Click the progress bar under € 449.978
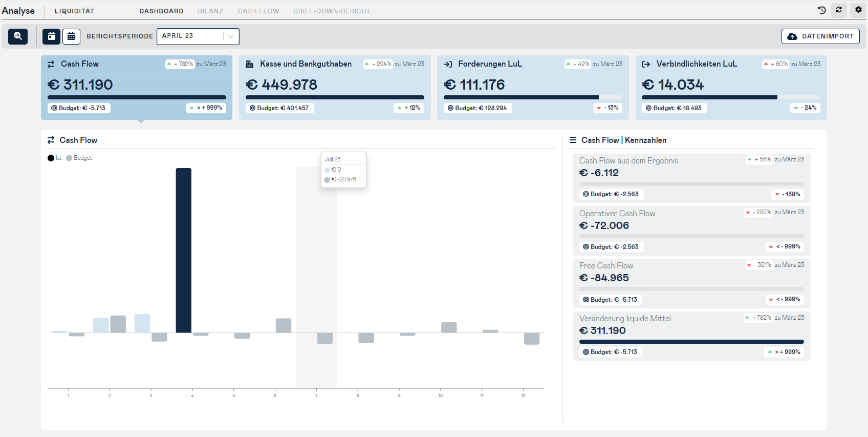The width and height of the screenshot is (868, 437). pyautogui.click(x=335, y=97)
